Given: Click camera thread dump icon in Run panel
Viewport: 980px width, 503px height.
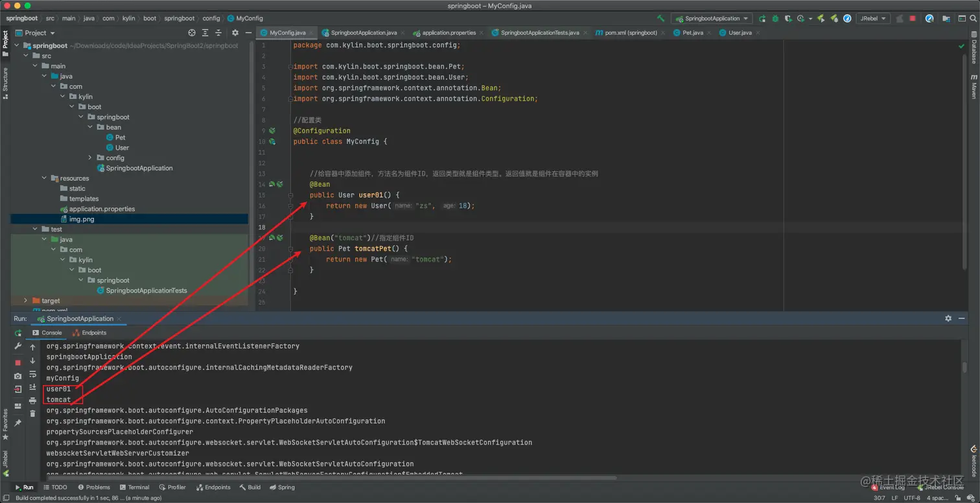Looking at the screenshot, I should pyautogui.click(x=18, y=376).
